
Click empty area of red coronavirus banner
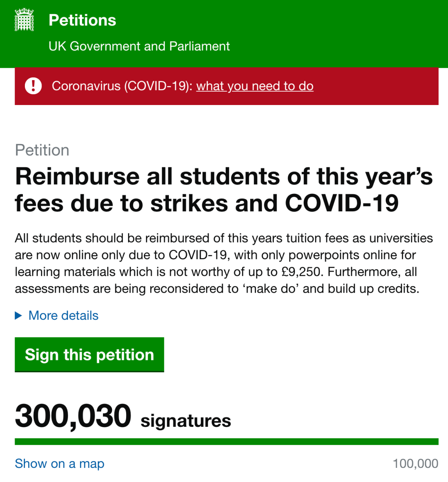pyautogui.click(x=375, y=86)
